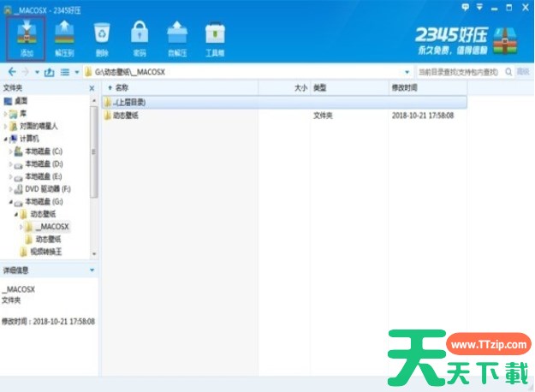Click the Extract To (解压到) icon
The width and height of the screenshot is (535, 392).
[64, 38]
